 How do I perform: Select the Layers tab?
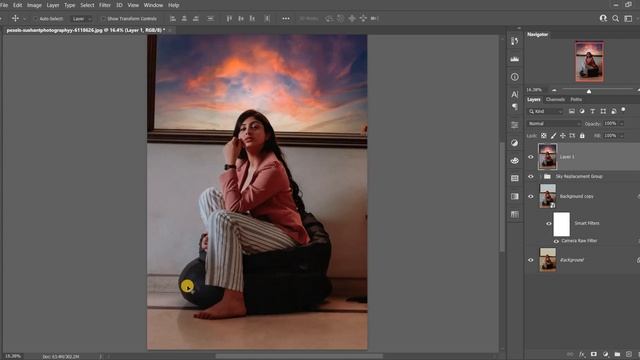[x=533, y=100]
